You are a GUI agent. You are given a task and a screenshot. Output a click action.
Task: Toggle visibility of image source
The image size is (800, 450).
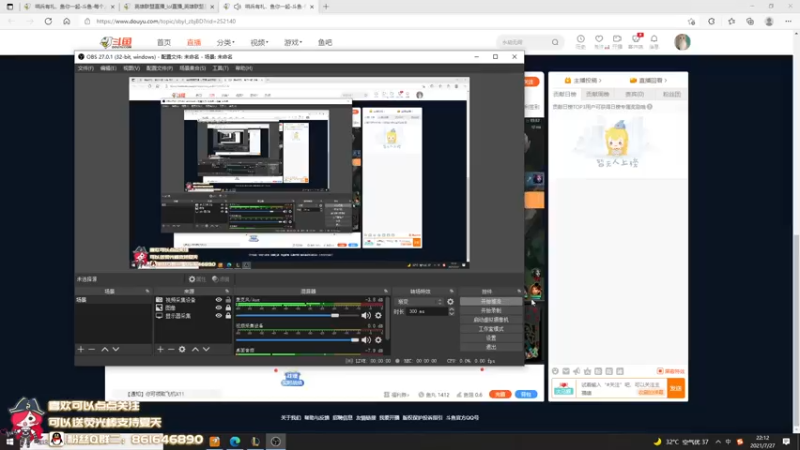pos(218,308)
